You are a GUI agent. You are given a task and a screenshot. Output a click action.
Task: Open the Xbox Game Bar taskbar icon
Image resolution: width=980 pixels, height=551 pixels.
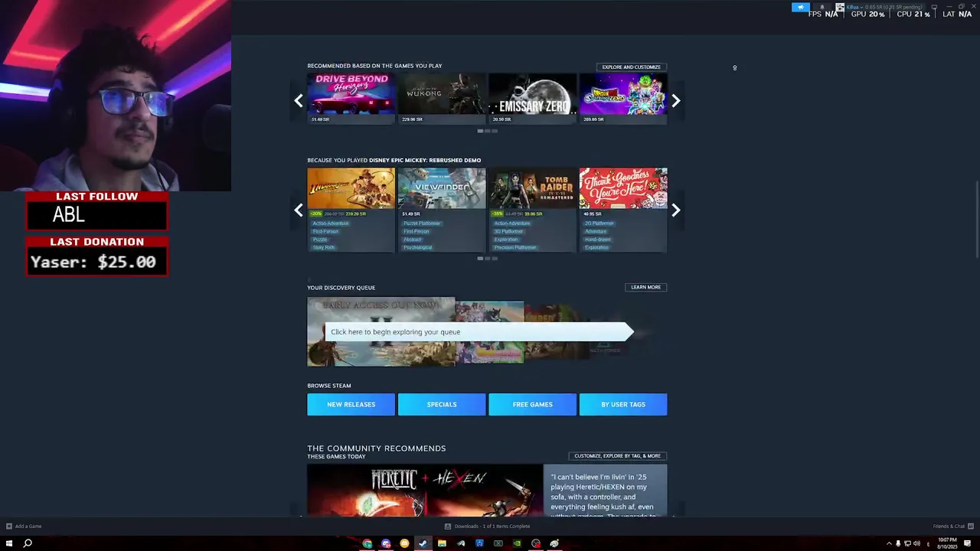pyautogui.click(x=498, y=543)
